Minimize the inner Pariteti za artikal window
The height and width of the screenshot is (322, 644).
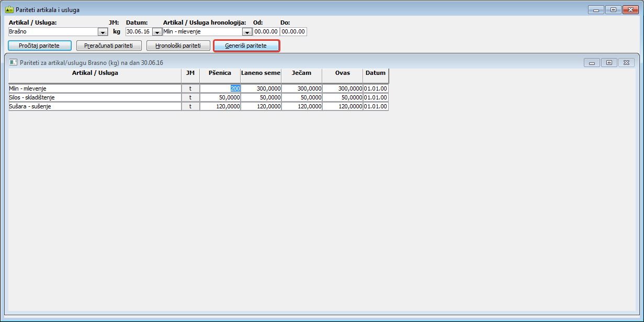click(592, 63)
